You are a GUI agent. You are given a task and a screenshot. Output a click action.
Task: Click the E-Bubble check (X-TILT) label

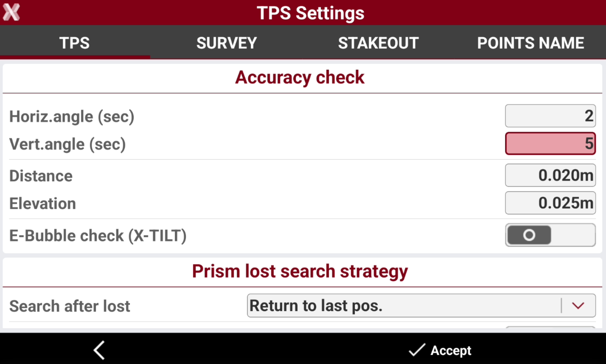[x=98, y=236]
